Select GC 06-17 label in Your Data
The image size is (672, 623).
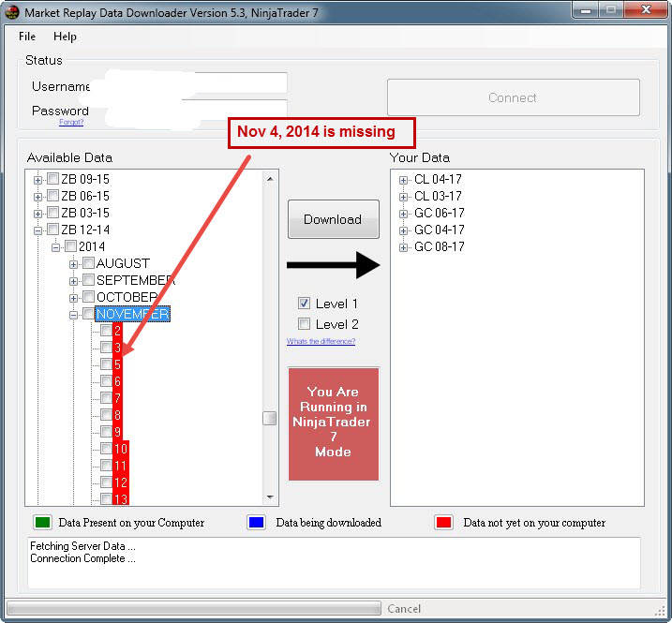(x=439, y=213)
